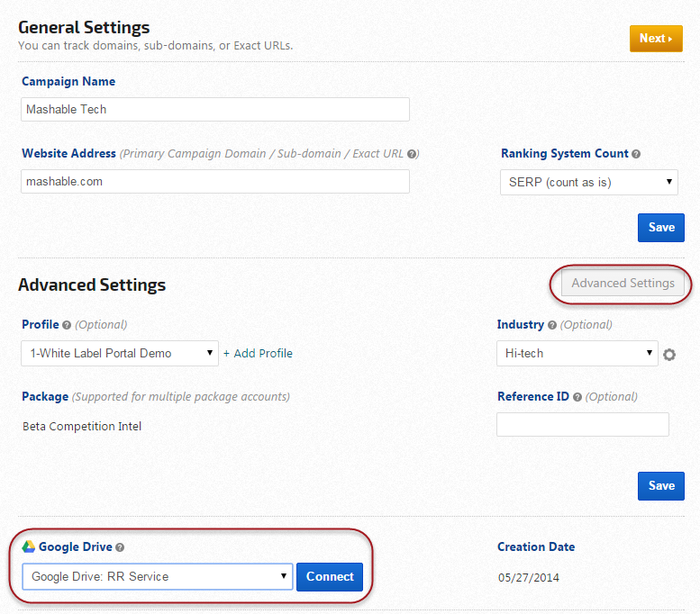Image resolution: width=700 pixels, height=614 pixels.
Task: Click the Industry help question mark icon
Action: coord(552,325)
